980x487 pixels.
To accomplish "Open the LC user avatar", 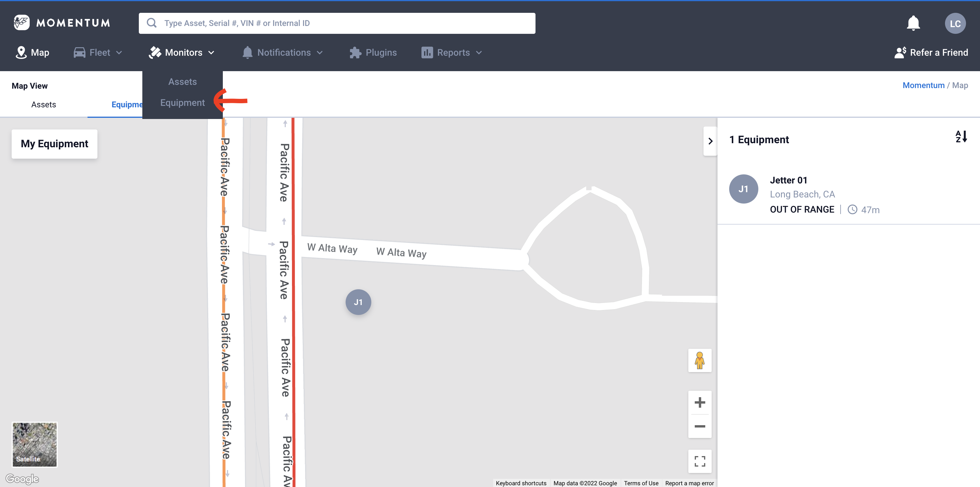I will [x=955, y=23].
